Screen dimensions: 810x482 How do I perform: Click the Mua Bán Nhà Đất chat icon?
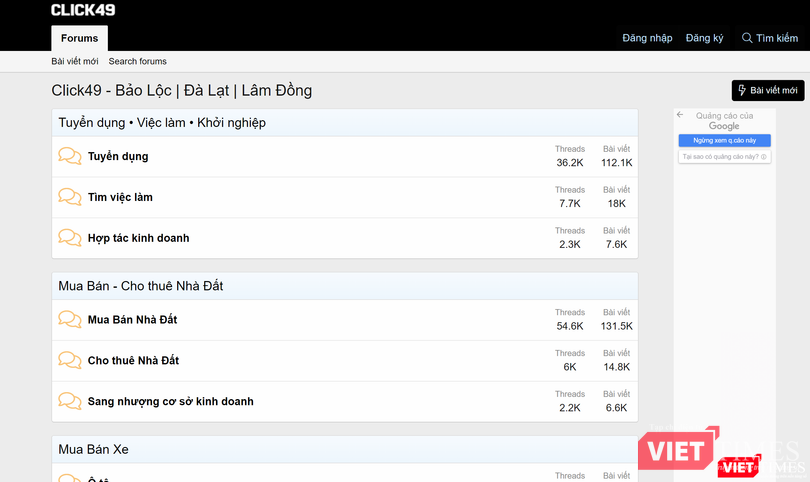coord(70,319)
